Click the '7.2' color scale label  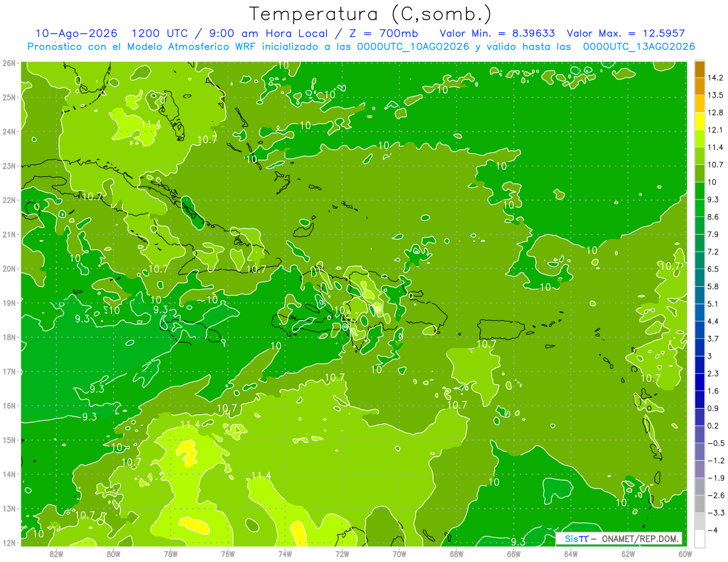(x=713, y=252)
